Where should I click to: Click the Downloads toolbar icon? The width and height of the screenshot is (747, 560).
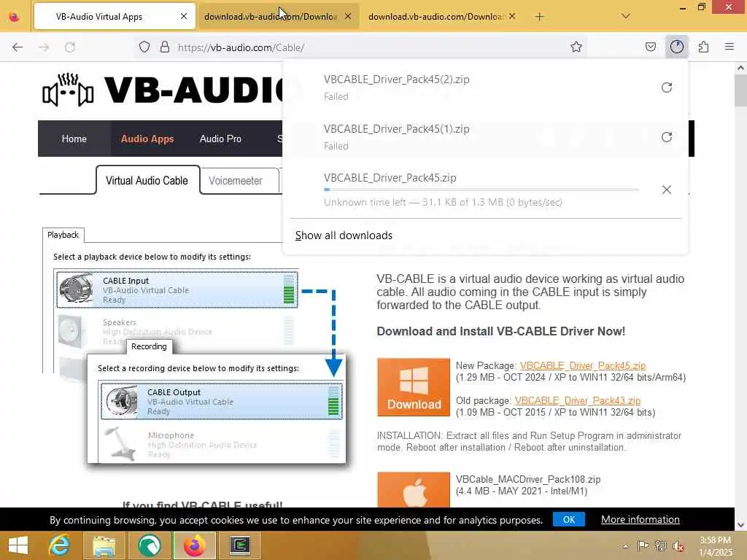pyautogui.click(x=676, y=47)
